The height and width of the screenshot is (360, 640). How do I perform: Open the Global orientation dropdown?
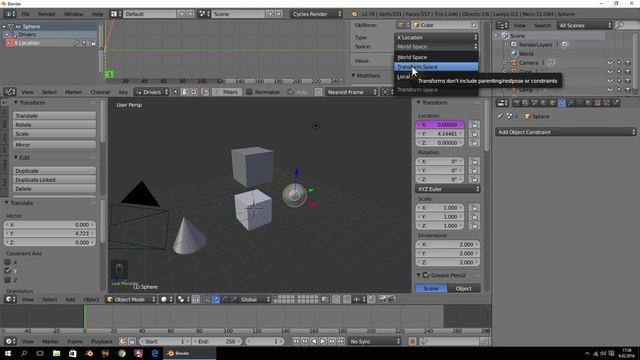tap(255, 299)
